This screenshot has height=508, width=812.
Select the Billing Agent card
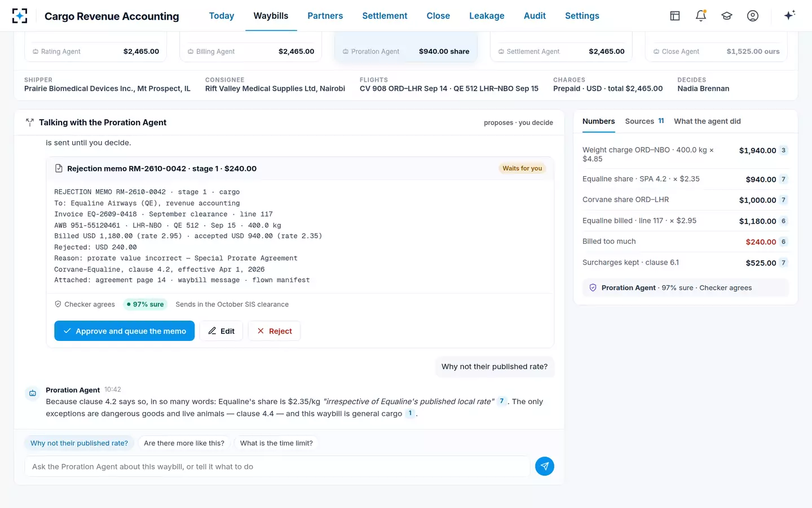(251, 47)
